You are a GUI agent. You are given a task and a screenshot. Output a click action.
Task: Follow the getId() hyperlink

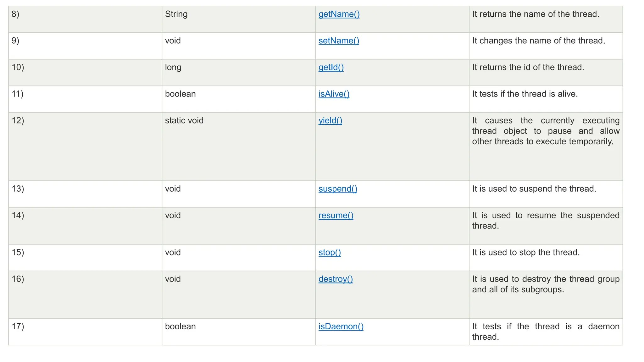331,68
